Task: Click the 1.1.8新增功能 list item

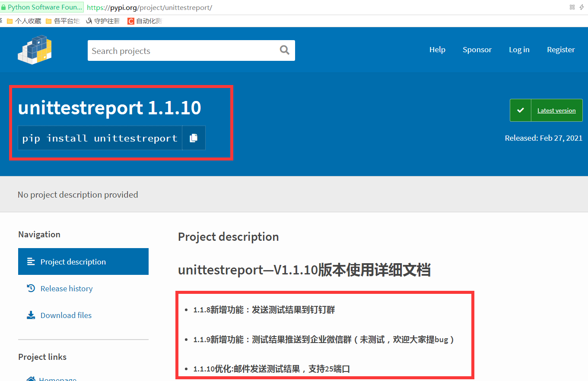Action: [x=264, y=309]
